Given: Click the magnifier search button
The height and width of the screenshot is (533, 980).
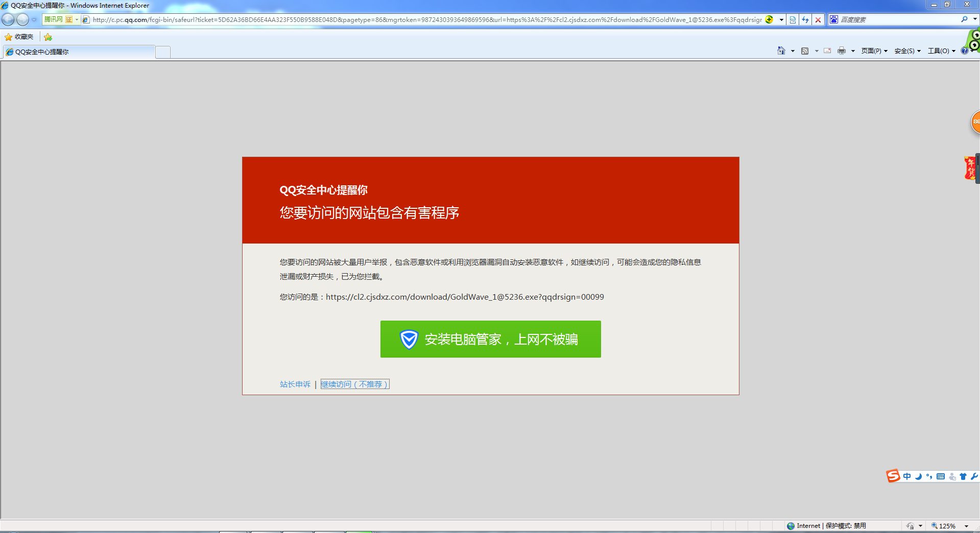Looking at the screenshot, I should pyautogui.click(x=964, y=19).
